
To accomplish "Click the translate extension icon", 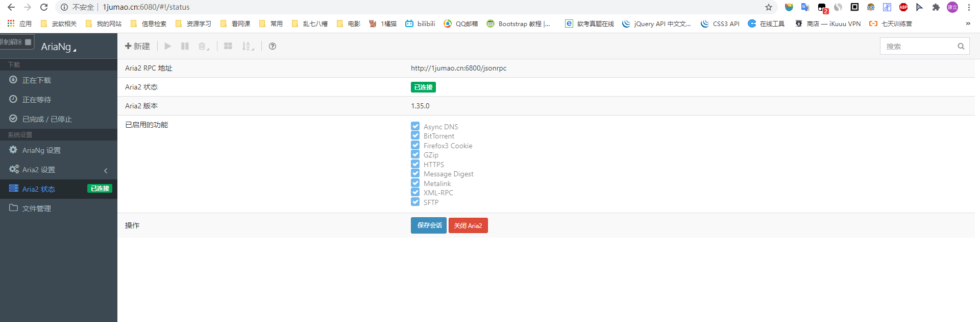I will click(805, 7).
